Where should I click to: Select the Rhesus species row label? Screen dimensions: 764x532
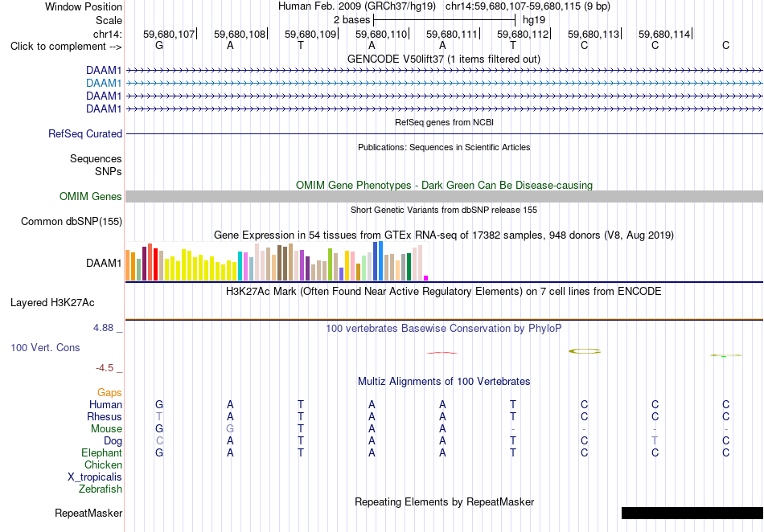105,416
